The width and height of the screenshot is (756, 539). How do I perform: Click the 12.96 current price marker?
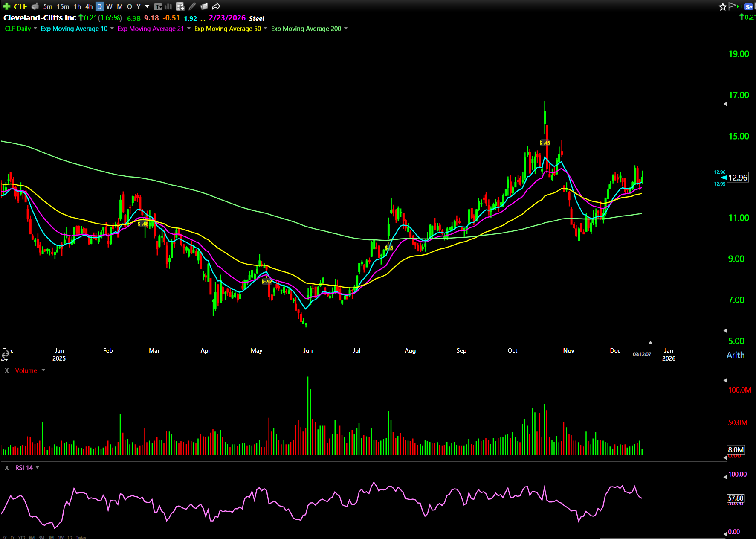(738, 178)
